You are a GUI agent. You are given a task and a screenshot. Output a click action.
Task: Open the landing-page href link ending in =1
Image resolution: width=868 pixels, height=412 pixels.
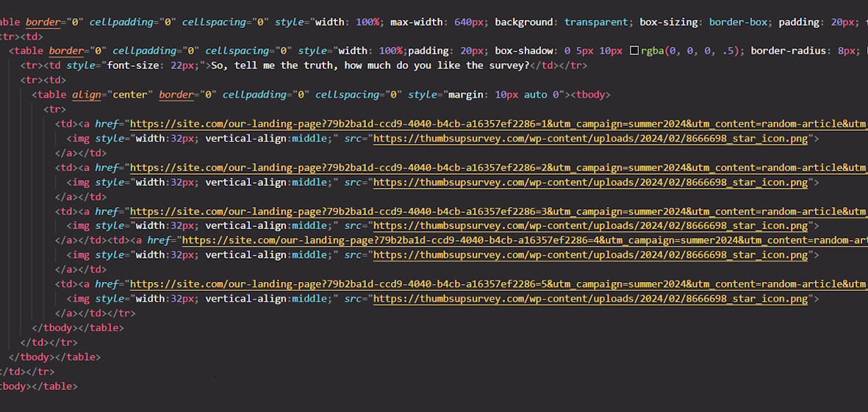(499, 124)
